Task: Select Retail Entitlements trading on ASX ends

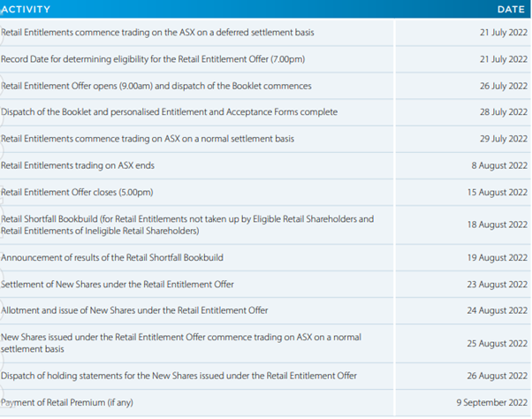Action: click(88, 165)
